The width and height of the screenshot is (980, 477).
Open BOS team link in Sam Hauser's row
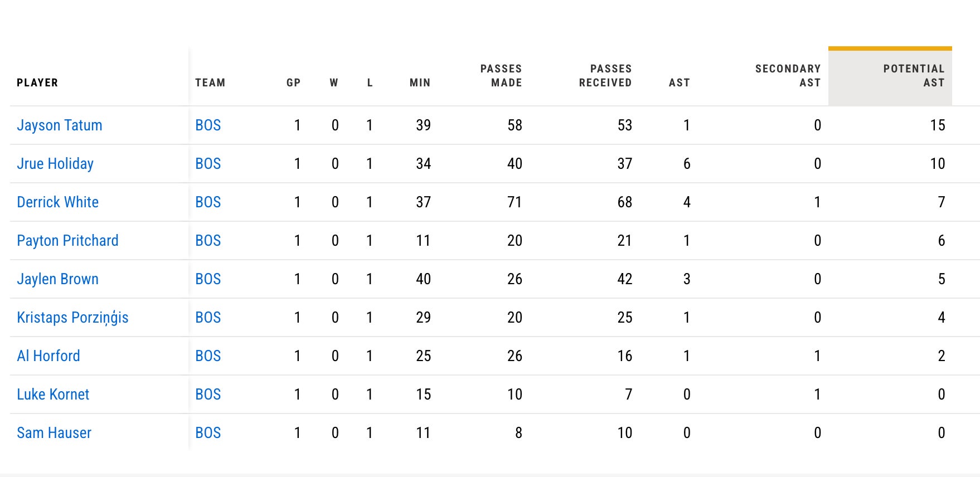(208, 433)
